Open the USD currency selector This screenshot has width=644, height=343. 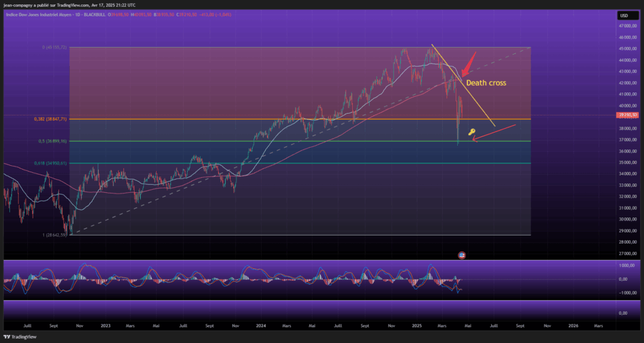click(625, 16)
